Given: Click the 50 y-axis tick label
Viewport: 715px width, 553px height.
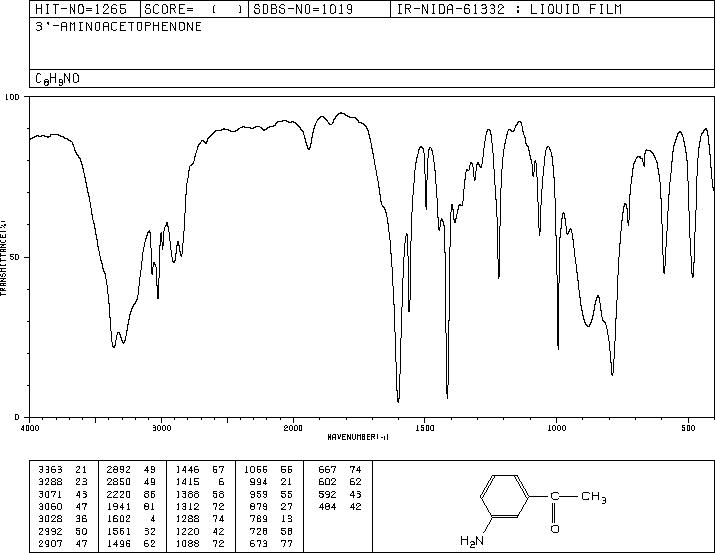Looking at the screenshot, I should pos(15,257).
